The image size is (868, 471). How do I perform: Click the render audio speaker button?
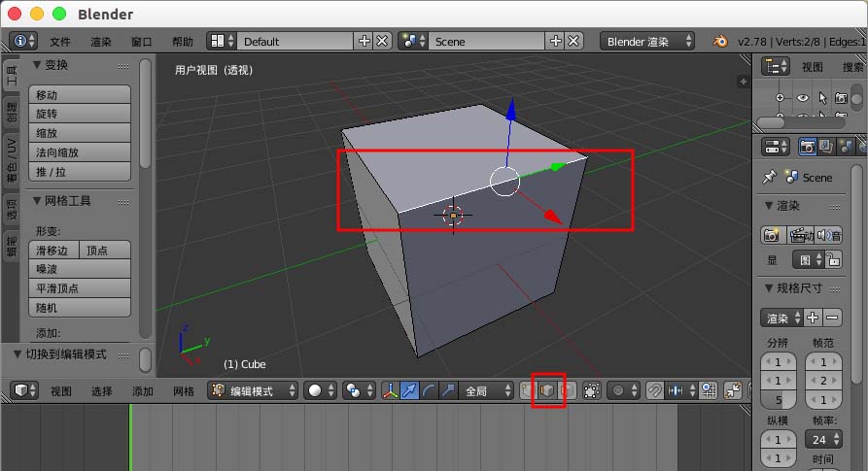pyautogui.click(x=829, y=235)
